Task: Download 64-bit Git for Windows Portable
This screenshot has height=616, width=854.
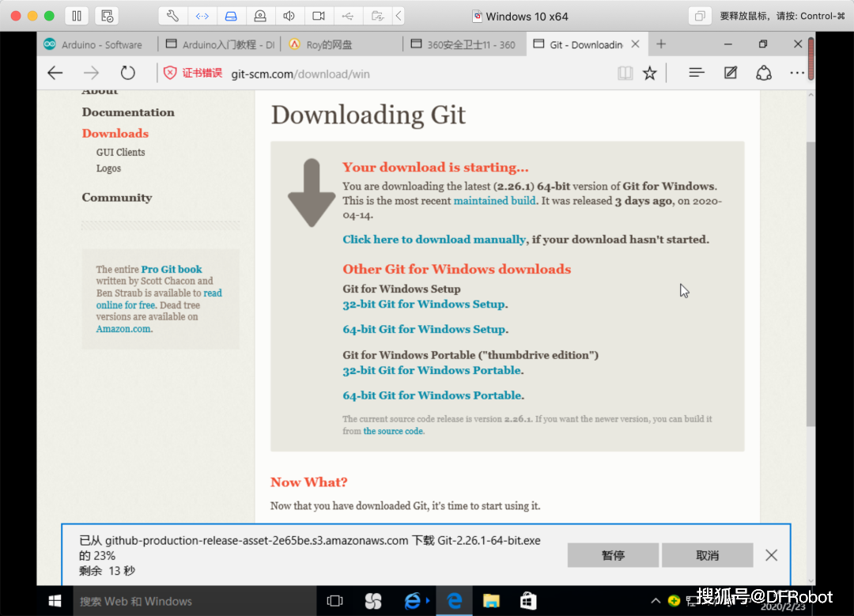Action: click(x=432, y=395)
